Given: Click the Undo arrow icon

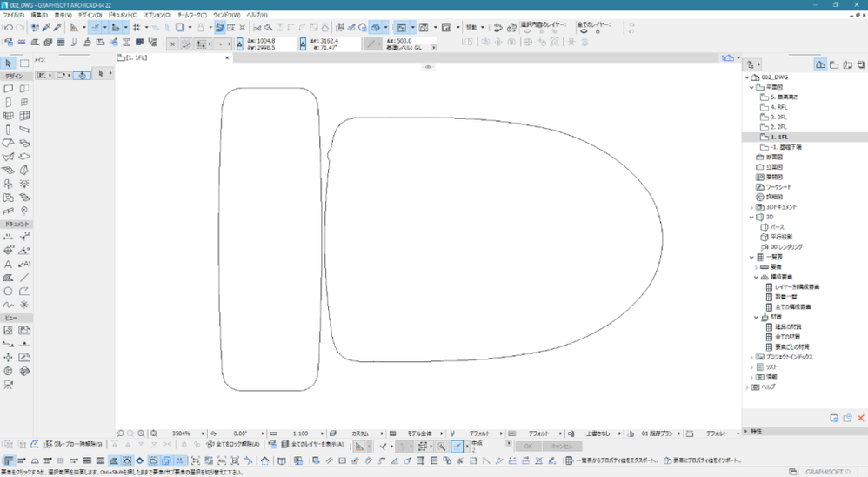Looking at the screenshot, I should pyautogui.click(x=7, y=28).
